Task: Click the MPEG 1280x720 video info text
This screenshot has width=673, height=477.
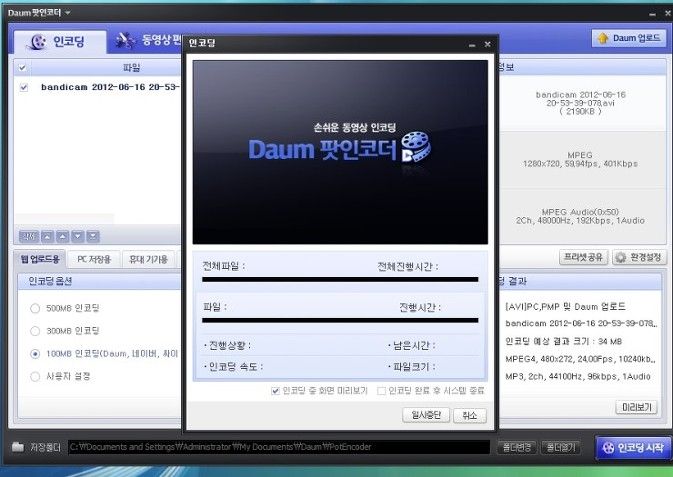Action: point(580,159)
